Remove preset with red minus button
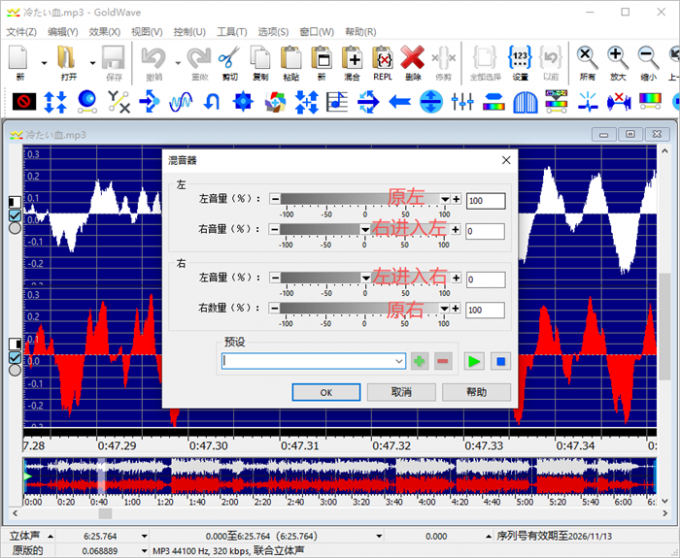This screenshot has height=558, width=680. click(x=443, y=361)
